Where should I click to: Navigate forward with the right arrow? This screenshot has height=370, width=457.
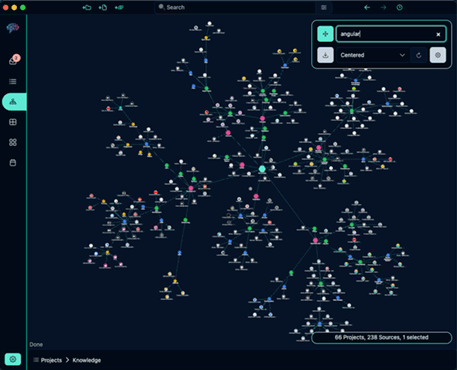pos(383,7)
